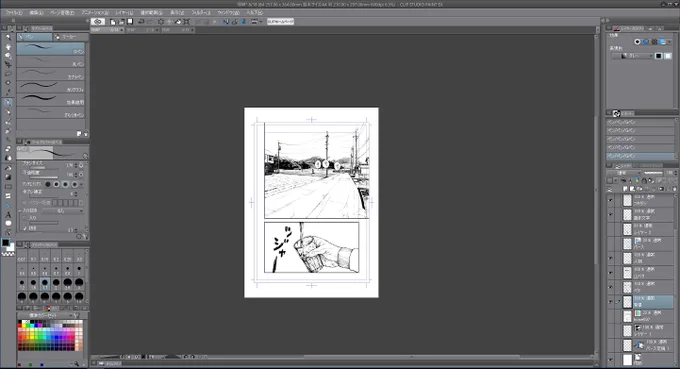
Task: Click the manga page on the canvas
Action: pyautogui.click(x=311, y=202)
